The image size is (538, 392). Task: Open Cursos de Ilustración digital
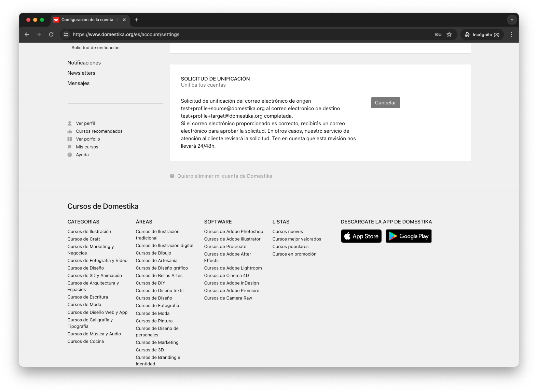165,246
